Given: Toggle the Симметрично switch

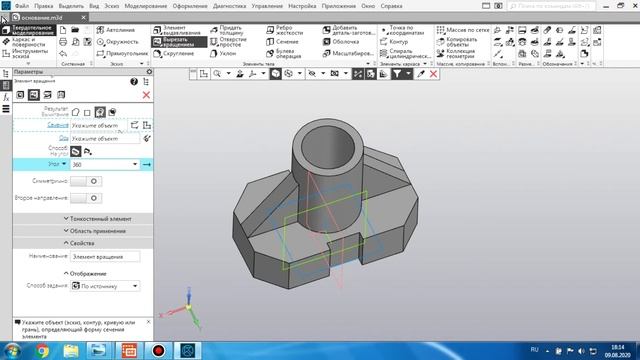Looking at the screenshot, I should (86, 181).
